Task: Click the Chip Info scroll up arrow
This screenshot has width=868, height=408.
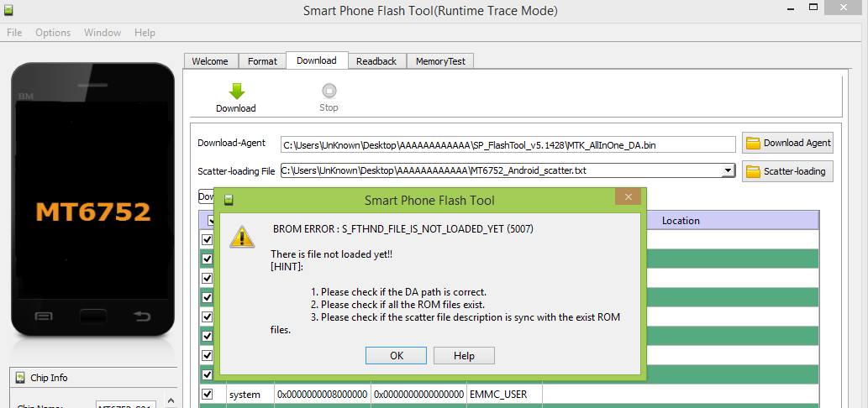Action: (171, 401)
